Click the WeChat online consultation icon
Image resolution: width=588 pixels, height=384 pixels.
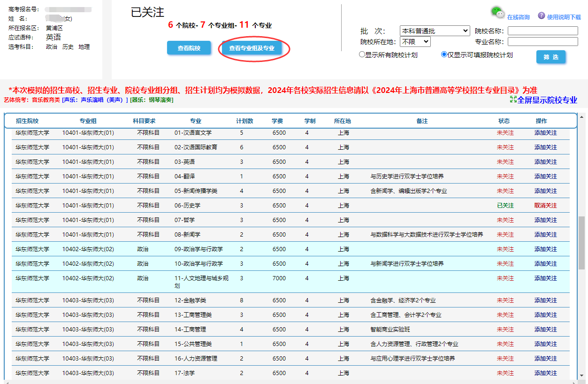[498, 12]
